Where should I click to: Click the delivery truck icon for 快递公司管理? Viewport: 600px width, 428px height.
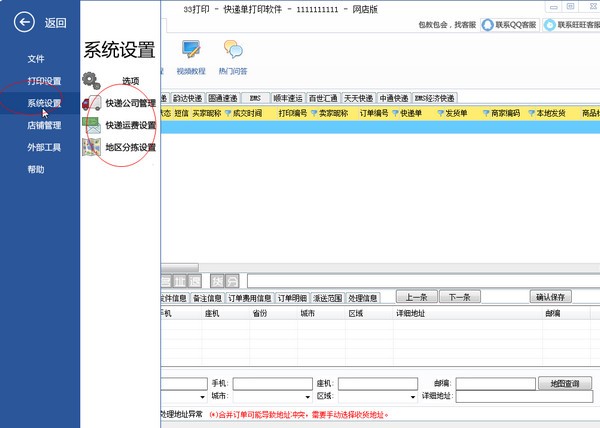click(x=91, y=103)
